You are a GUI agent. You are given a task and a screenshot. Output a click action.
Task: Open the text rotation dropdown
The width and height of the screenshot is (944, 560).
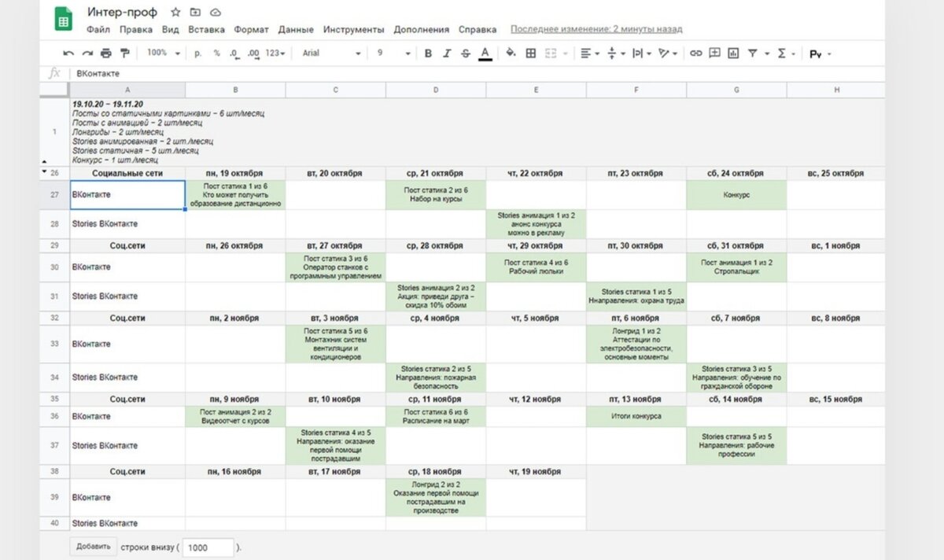(668, 53)
